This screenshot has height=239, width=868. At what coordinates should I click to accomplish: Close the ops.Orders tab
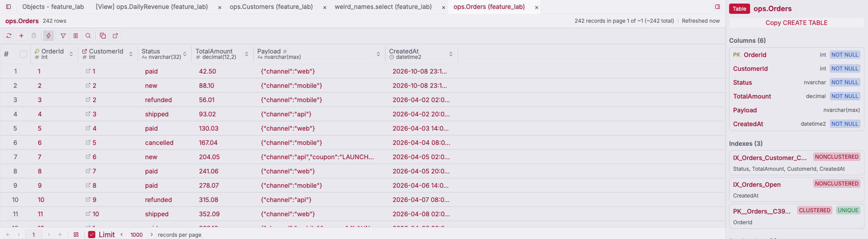536,8
